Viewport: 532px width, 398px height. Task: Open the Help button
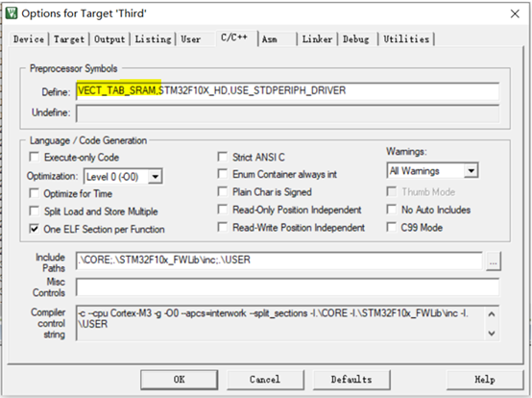(485, 380)
